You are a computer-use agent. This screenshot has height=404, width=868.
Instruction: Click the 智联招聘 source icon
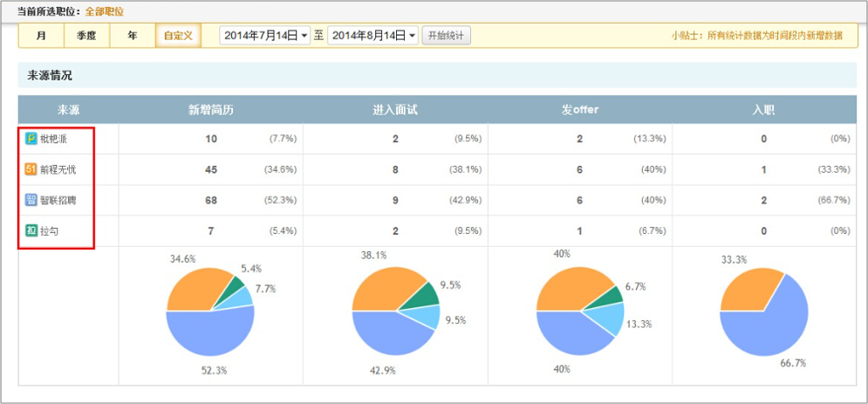click(31, 200)
